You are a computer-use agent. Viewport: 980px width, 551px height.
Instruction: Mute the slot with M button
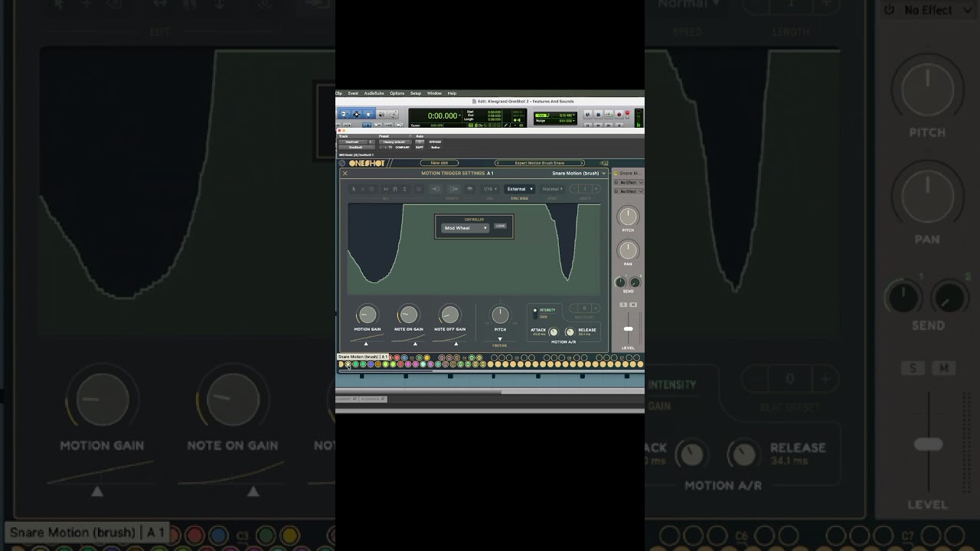(633, 305)
